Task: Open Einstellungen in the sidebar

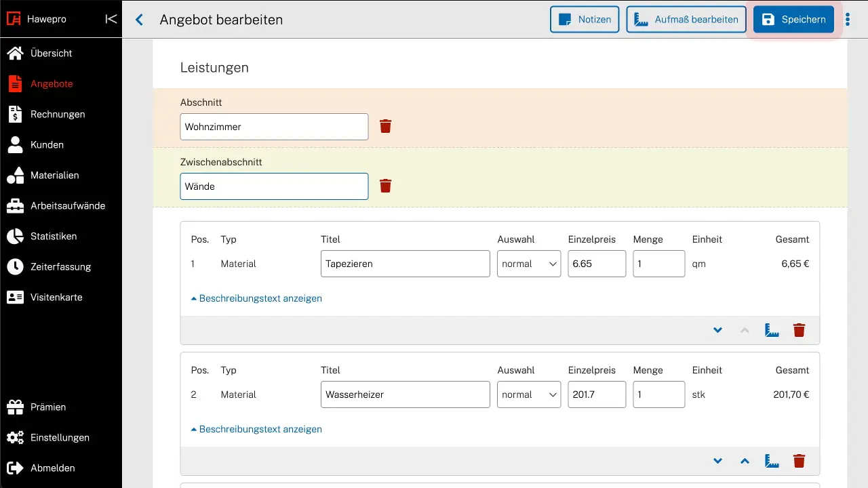Action: 61,437
